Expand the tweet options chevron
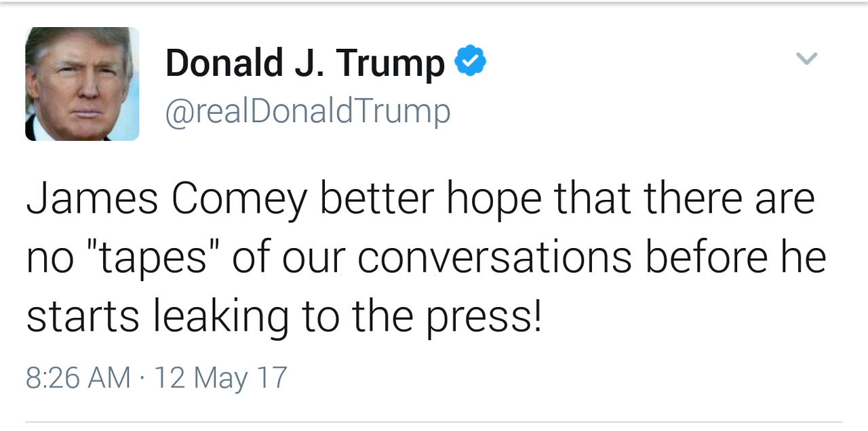868x431 pixels. (x=806, y=59)
